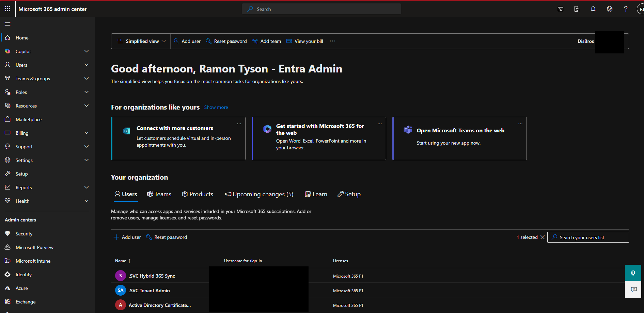The height and width of the screenshot is (313, 644).
Task: Select the .SVC Tenant Admin user avatar
Action: [x=121, y=291]
